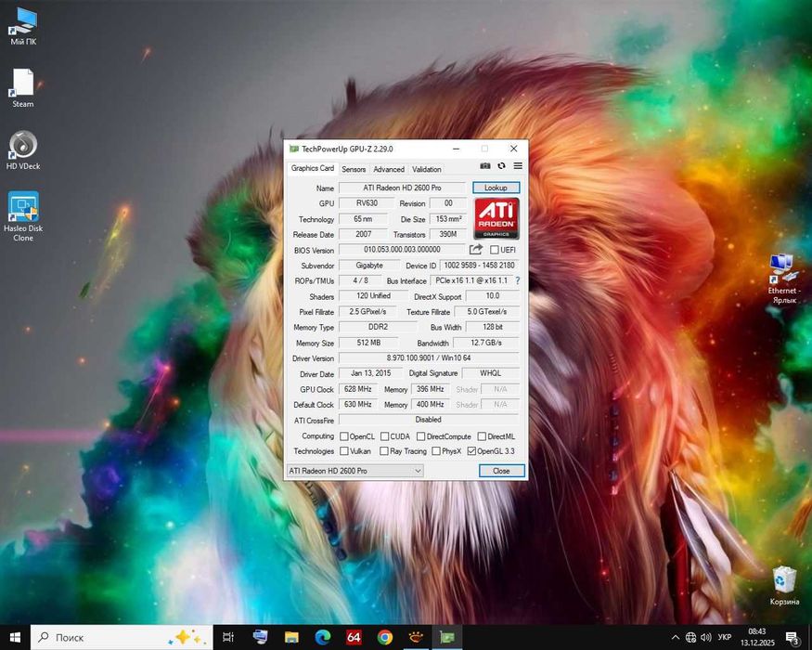
Task: Click the GPU-Z taskbar icon
Action: coord(447,637)
